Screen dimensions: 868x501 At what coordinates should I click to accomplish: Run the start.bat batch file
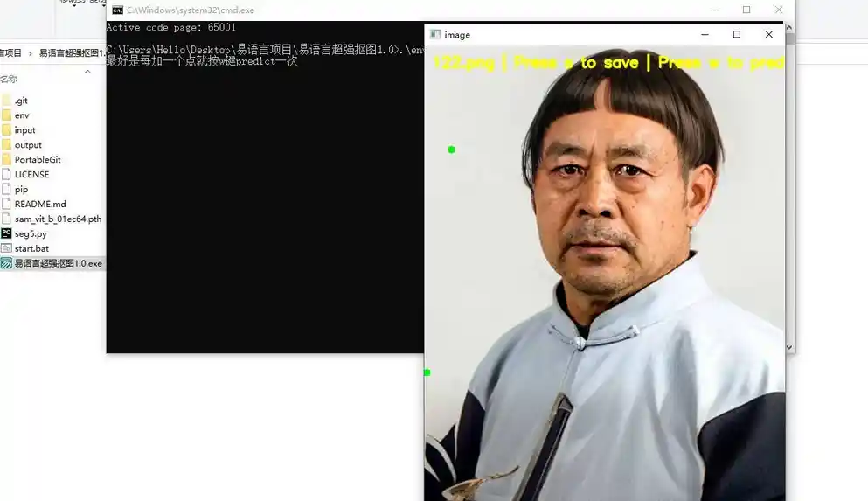[31, 249]
